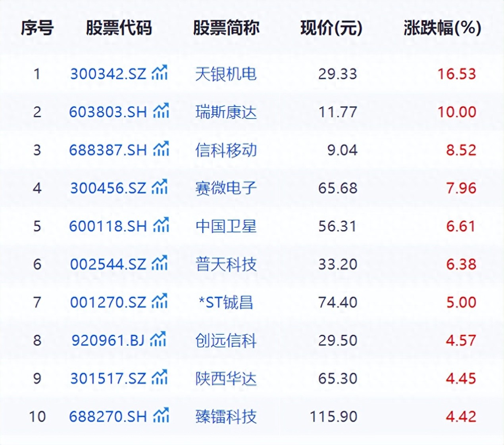Screen dimensions: 504x445
Task: Select the stock name 中国卫星
Action: tap(226, 226)
